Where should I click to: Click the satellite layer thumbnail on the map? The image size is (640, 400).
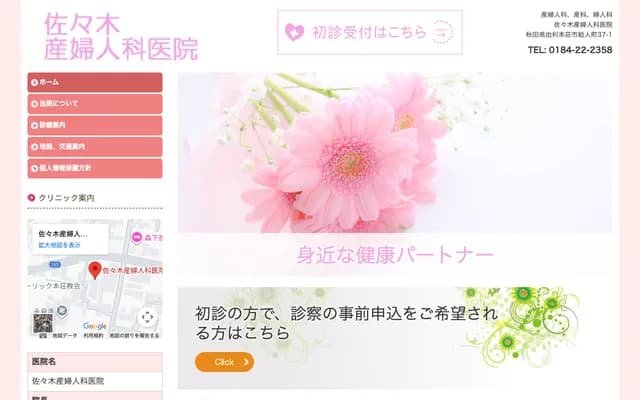click(x=43, y=323)
